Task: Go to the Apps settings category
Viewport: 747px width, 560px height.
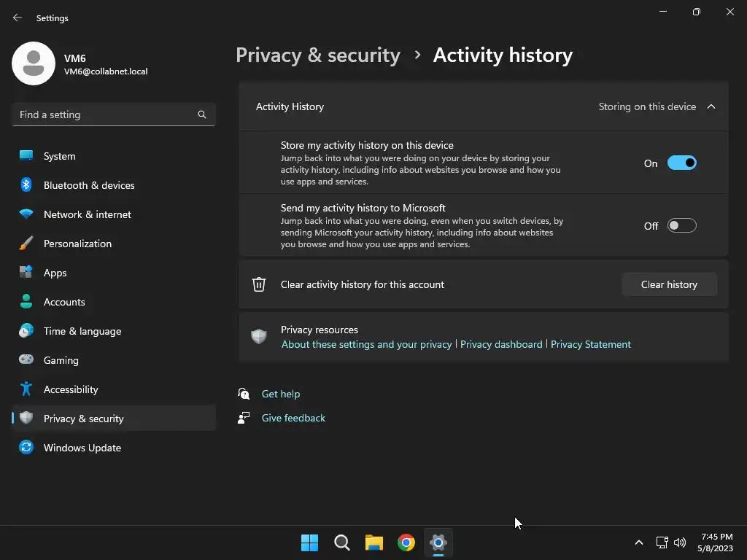Action: pyautogui.click(x=55, y=273)
